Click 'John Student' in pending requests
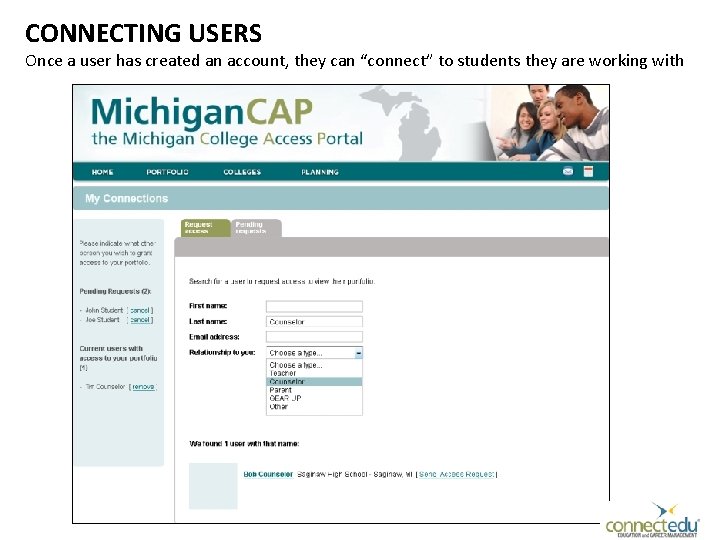This screenshot has width=720, height=540. 104,310
